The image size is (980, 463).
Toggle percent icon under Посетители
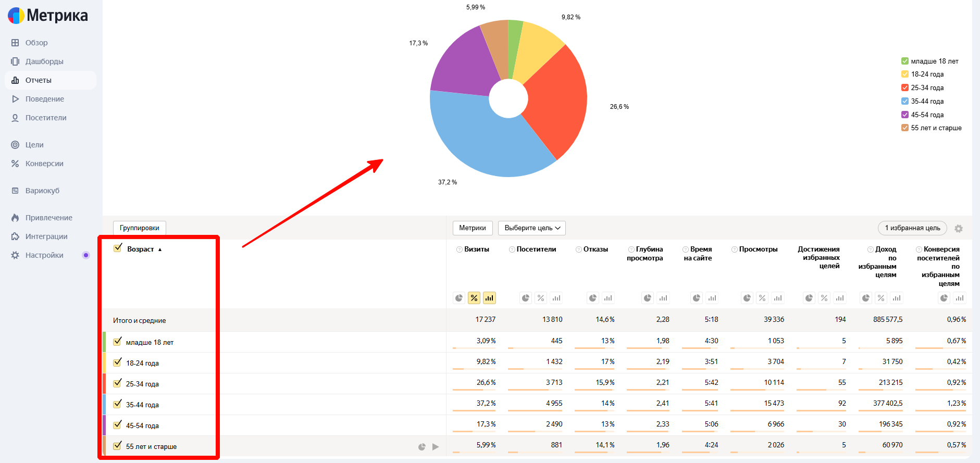click(541, 298)
